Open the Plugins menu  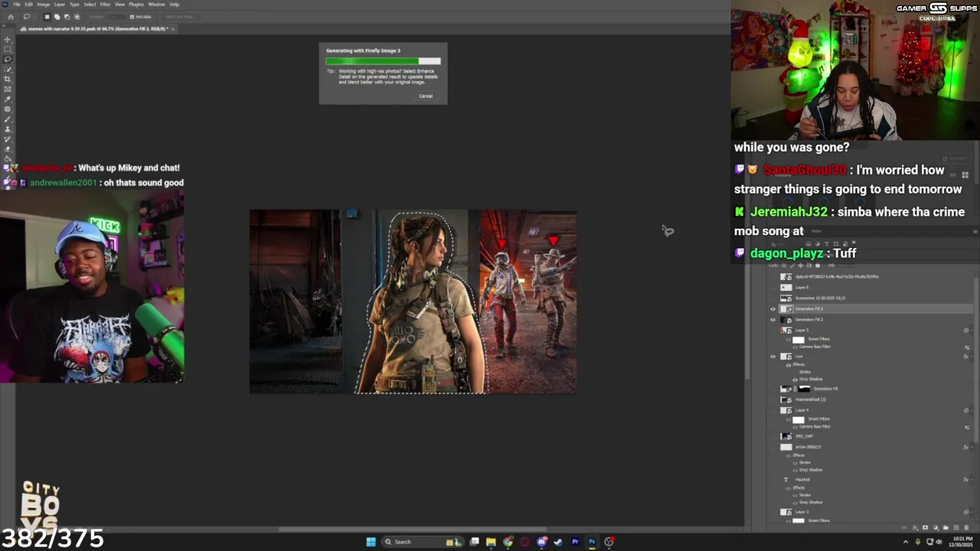pyautogui.click(x=136, y=5)
